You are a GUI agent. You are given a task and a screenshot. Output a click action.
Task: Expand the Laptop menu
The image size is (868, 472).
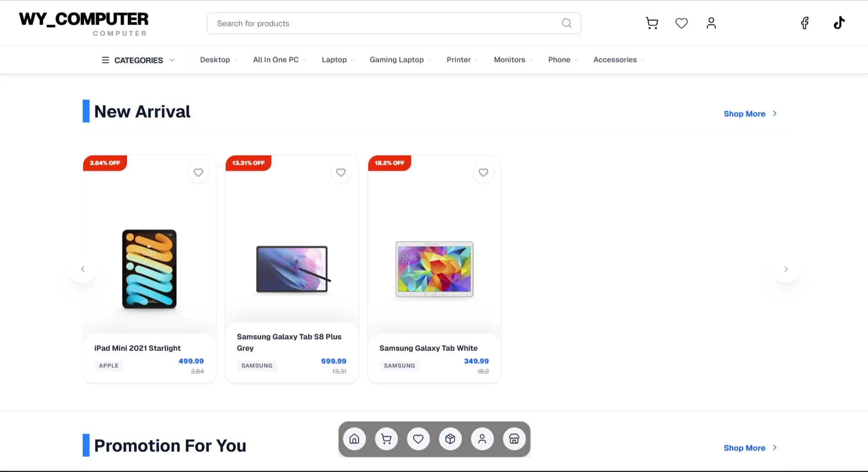(x=338, y=60)
